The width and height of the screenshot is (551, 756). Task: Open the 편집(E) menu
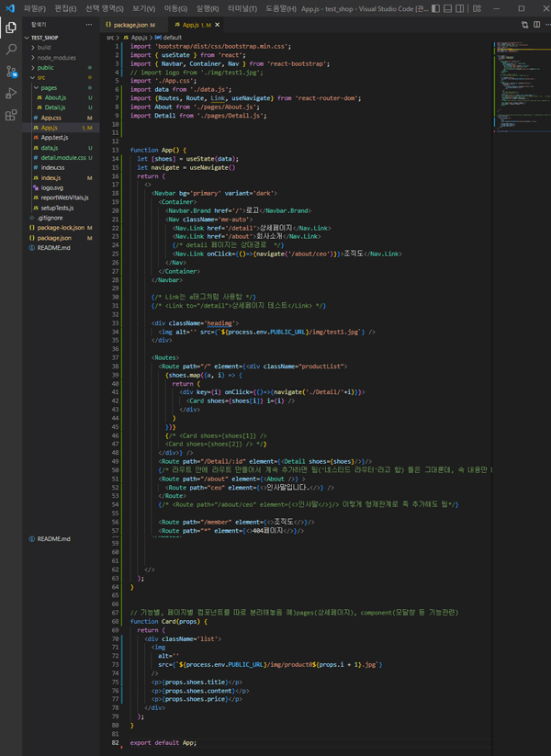click(65, 8)
